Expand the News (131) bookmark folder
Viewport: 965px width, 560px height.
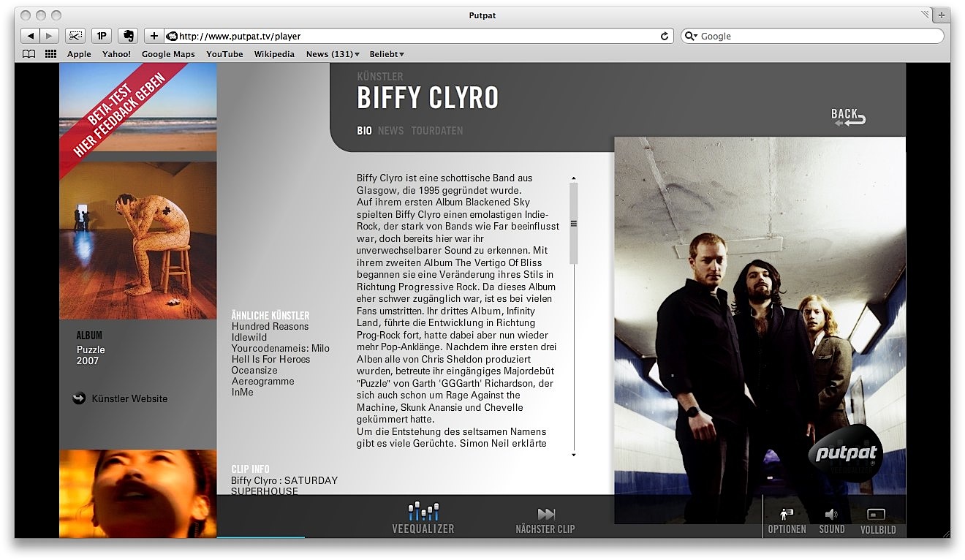pyautogui.click(x=333, y=54)
